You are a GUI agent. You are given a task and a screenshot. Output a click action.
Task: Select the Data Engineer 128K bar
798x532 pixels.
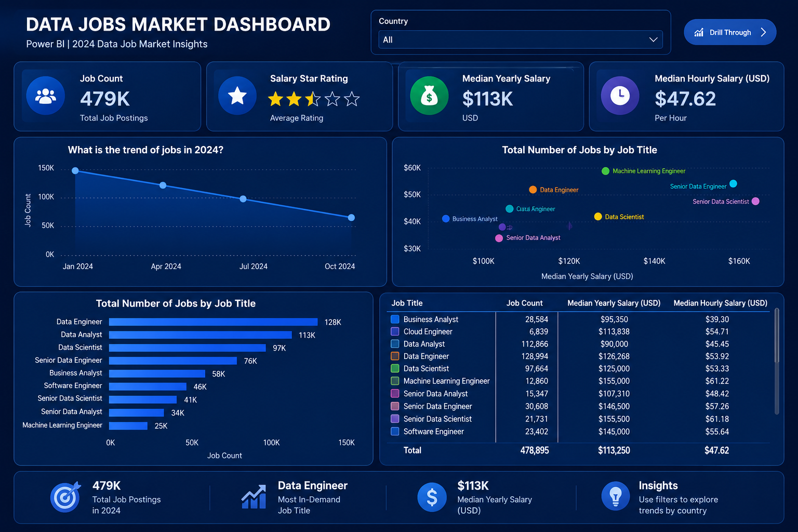point(213,322)
